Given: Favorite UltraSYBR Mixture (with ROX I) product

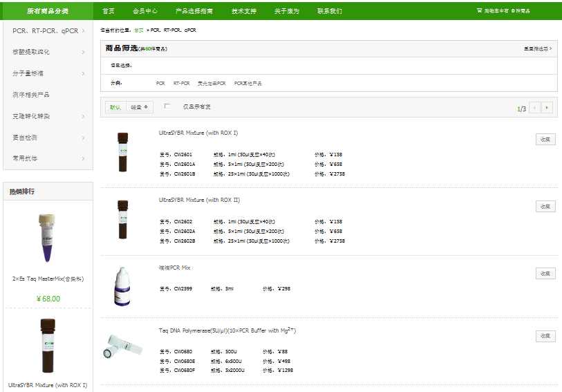Looking at the screenshot, I should pyautogui.click(x=545, y=140).
